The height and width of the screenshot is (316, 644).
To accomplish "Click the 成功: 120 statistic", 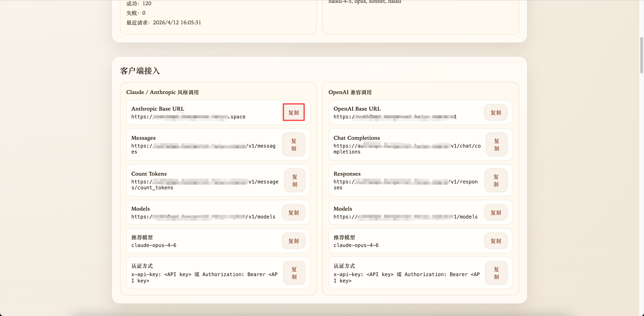I will 139,3.
